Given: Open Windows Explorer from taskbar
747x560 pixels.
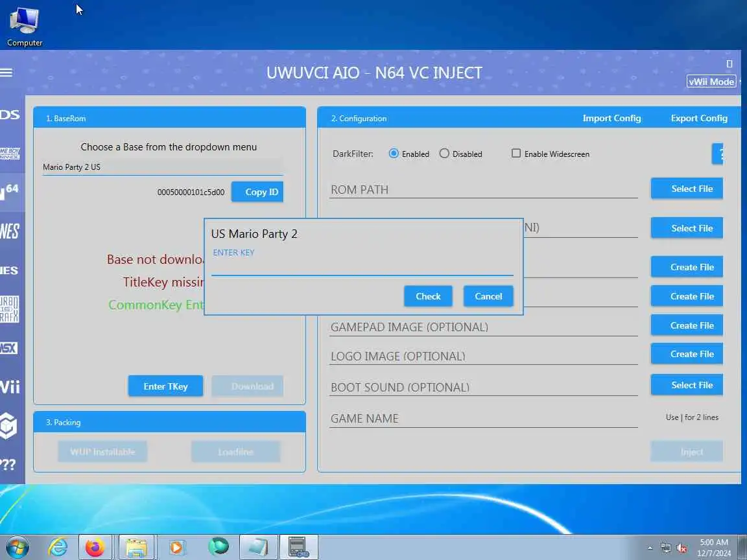Looking at the screenshot, I should click(x=136, y=548).
